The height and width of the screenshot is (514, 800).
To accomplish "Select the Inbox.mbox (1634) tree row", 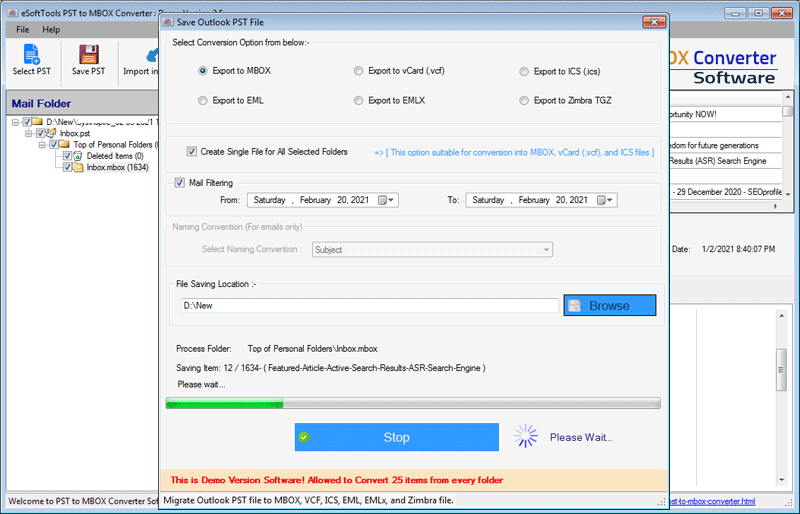I will click(117, 167).
